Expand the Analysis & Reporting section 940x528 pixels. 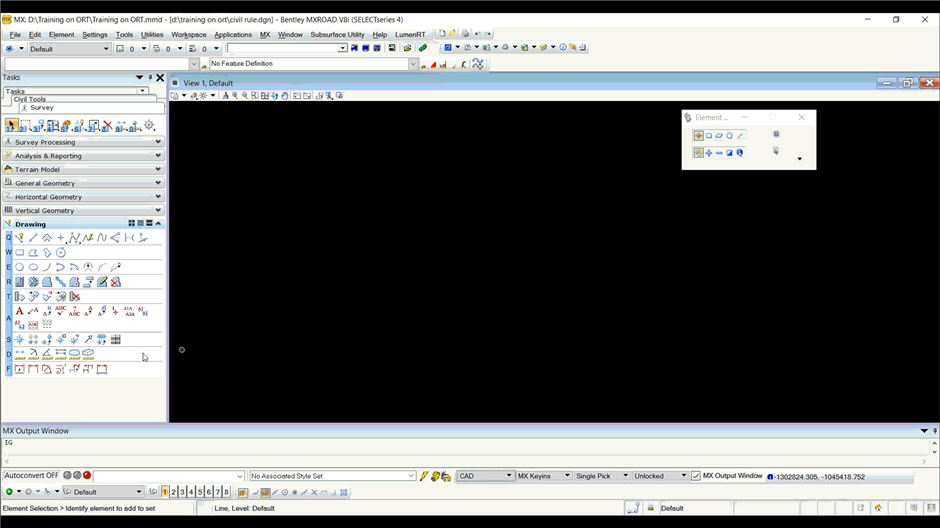(x=83, y=156)
